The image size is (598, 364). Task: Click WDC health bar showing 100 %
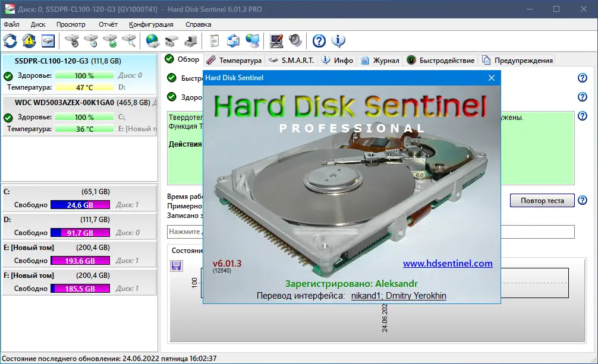(84, 117)
